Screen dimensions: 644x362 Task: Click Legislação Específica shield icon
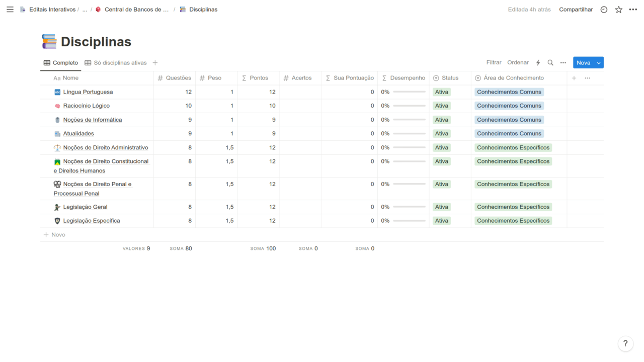pyautogui.click(x=57, y=221)
